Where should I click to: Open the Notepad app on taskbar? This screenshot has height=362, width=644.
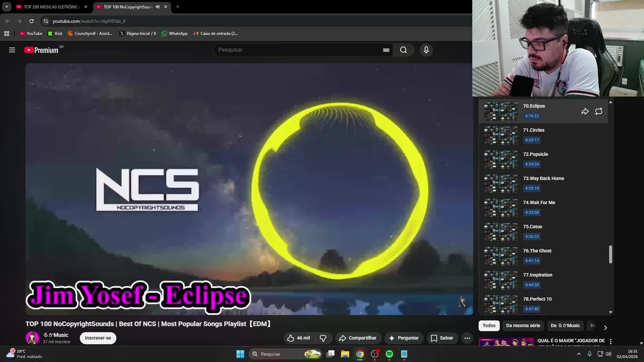pos(404,354)
